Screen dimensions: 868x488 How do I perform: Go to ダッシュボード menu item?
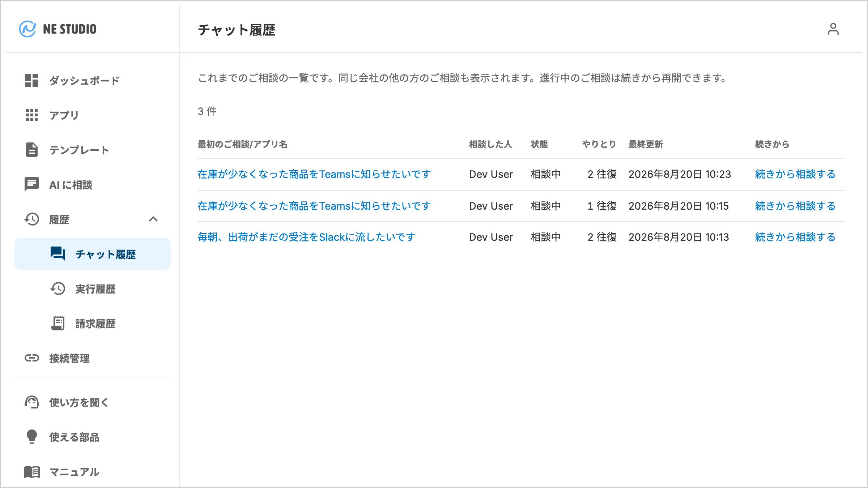click(93, 80)
